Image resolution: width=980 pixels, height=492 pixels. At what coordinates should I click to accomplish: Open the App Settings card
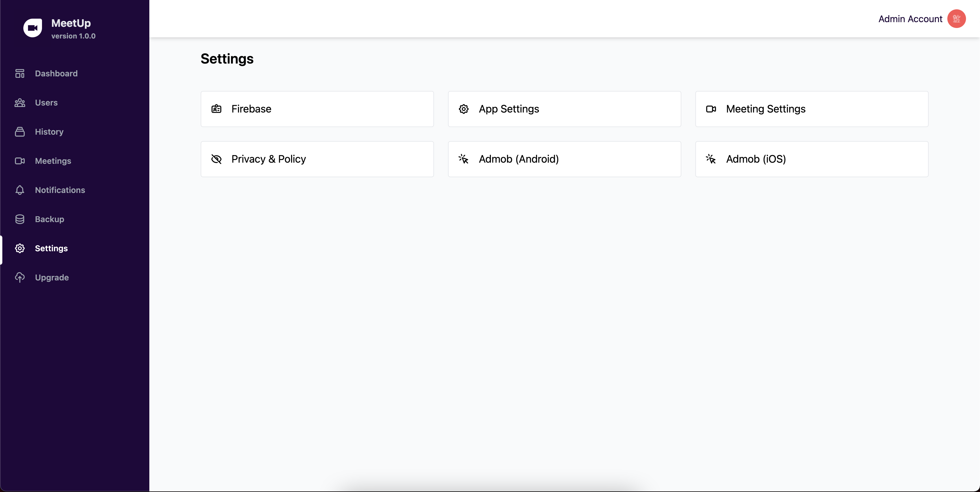565,109
